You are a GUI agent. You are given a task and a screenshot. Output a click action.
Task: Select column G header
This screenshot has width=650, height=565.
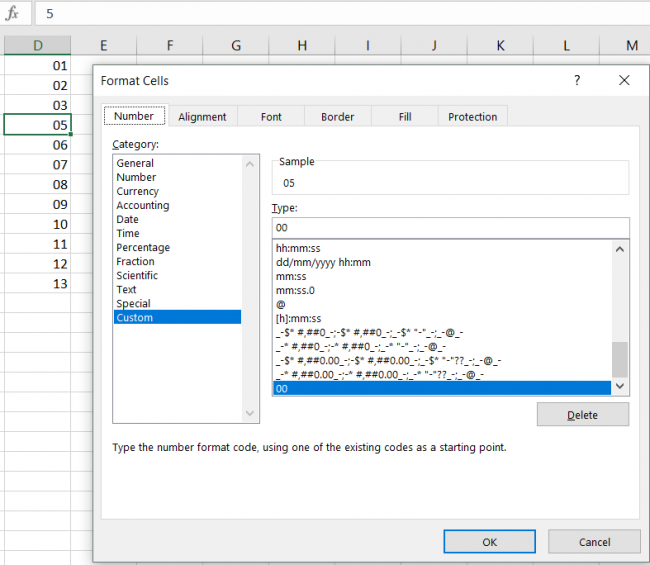[x=236, y=45]
